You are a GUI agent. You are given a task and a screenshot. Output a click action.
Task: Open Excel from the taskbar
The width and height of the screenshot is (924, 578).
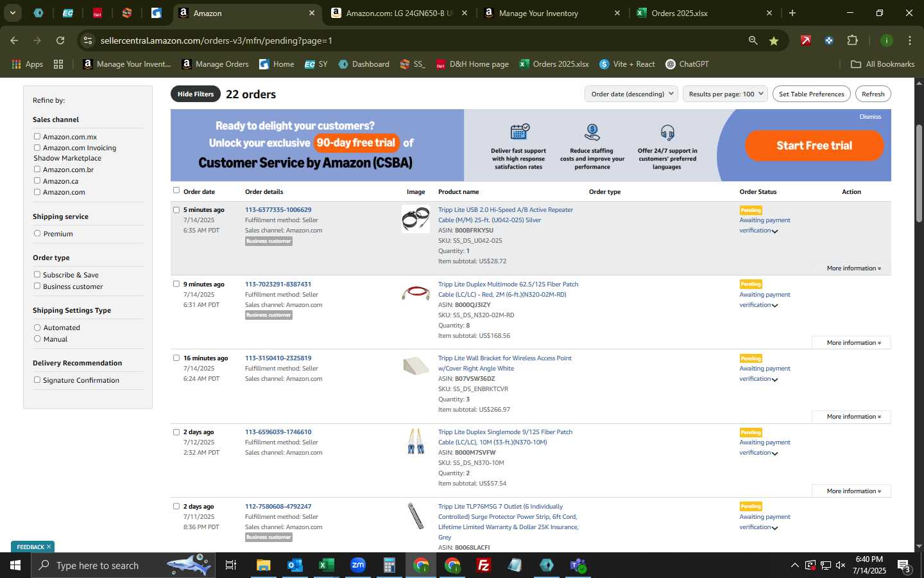point(326,565)
